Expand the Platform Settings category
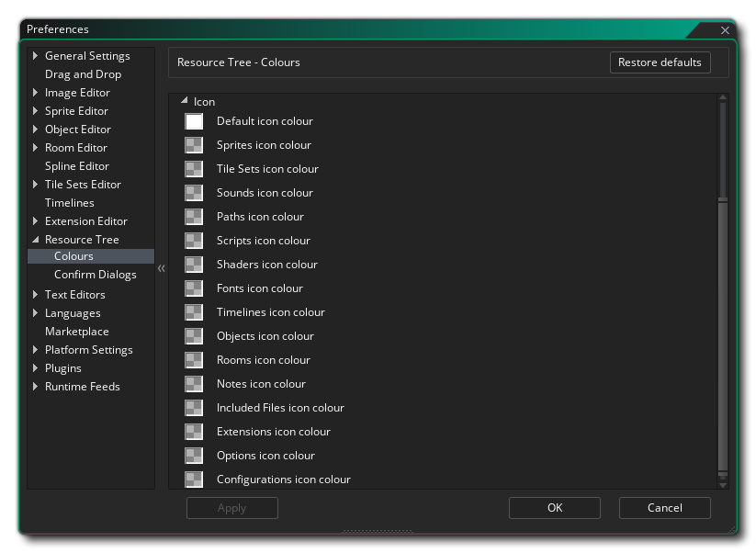The image size is (756, 553). [35, 349]
